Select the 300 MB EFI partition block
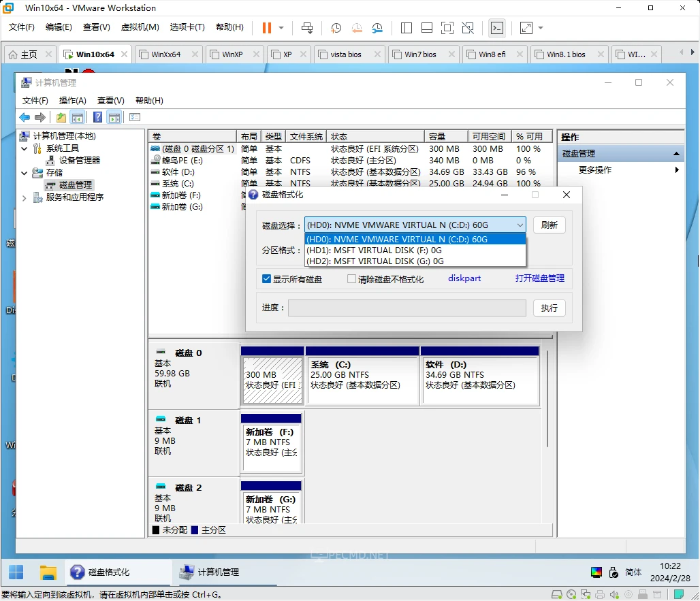The height and width of the screenshot is (601, 700). point(272,376)
